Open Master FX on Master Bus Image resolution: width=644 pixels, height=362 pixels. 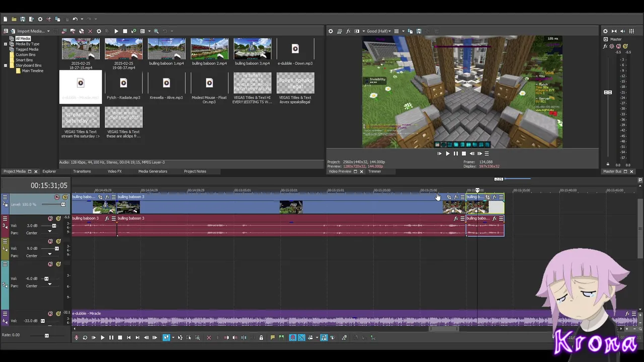pos(605,46)
